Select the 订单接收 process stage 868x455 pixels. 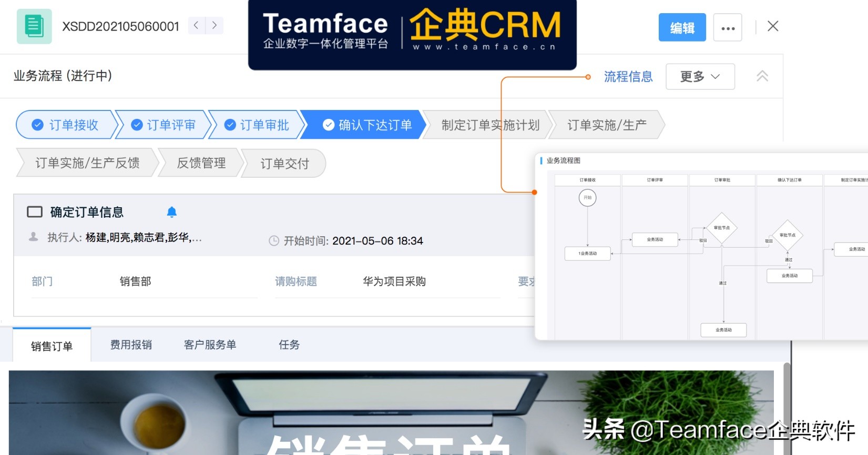[67, 125]
